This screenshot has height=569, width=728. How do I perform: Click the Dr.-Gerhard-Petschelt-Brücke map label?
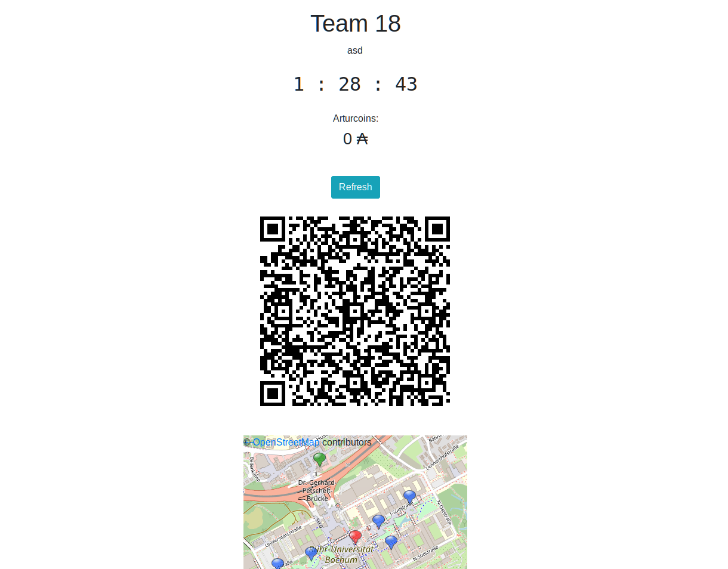(317, 490)
